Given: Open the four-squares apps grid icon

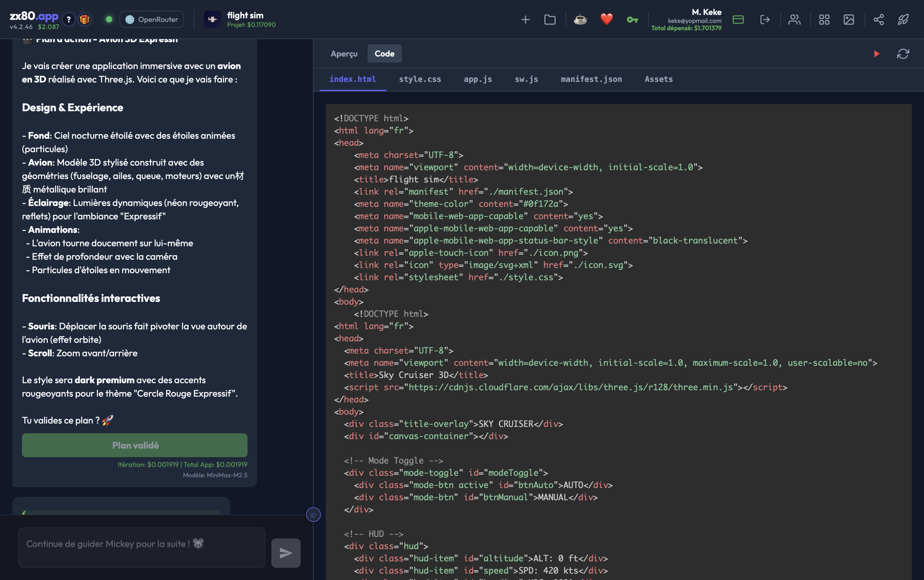Looking at the screenshot, I should (x=824, y=19).
